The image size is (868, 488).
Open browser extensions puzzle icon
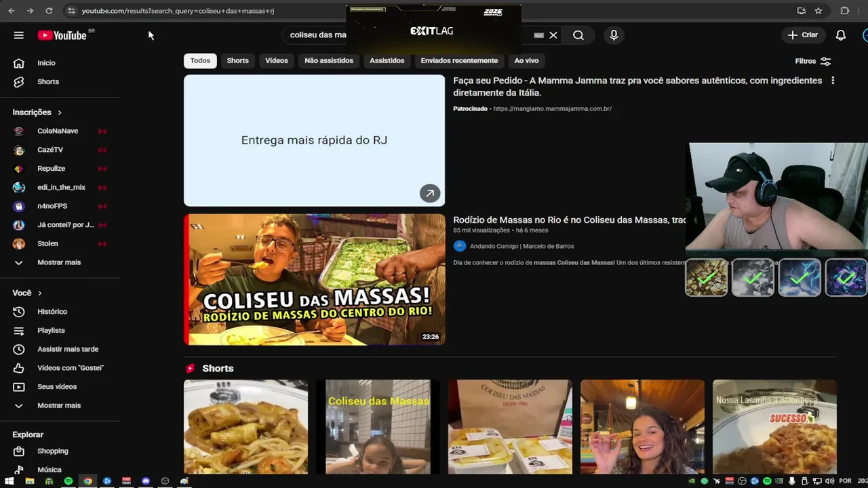pyautogui.click(x=845, y=11)
